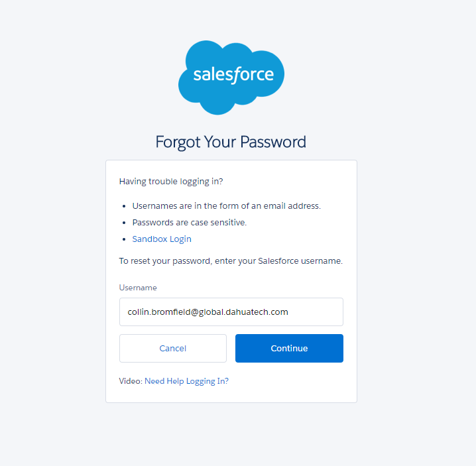The width and height of the screenshot is (476, 466).
Task: Click the 'Passwords are case sensitive' text
Action: [189, 223]
